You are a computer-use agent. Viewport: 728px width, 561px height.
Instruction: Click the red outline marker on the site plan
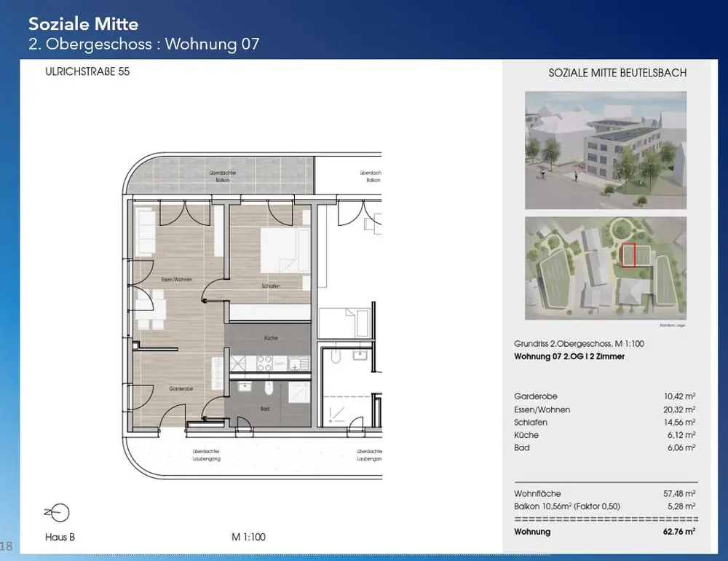point(628,255)
